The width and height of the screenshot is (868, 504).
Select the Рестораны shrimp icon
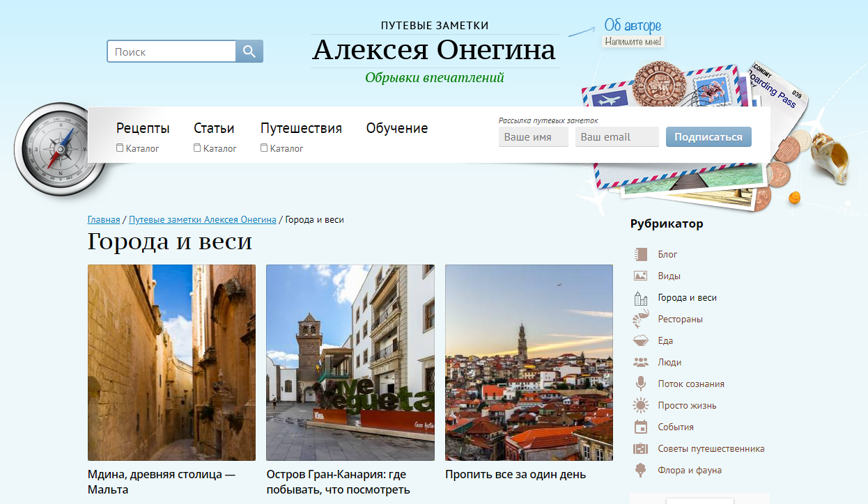coord(640,320)
